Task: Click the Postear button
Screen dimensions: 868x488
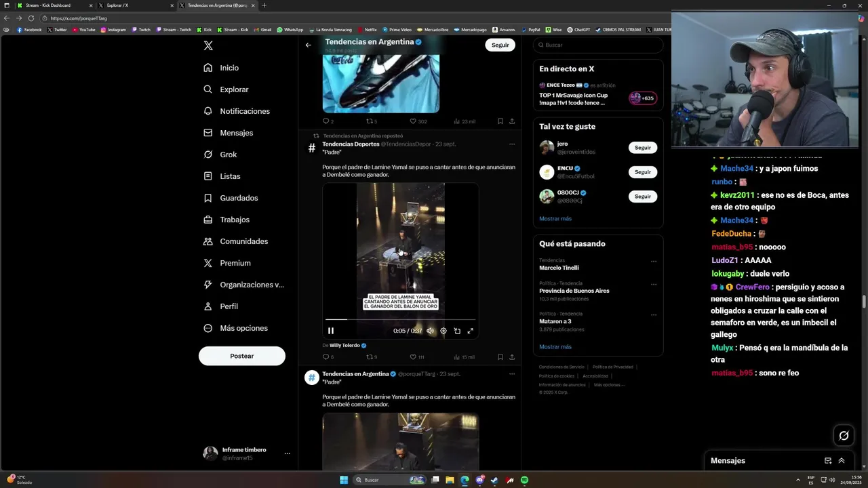Action: tap(242, 356)
